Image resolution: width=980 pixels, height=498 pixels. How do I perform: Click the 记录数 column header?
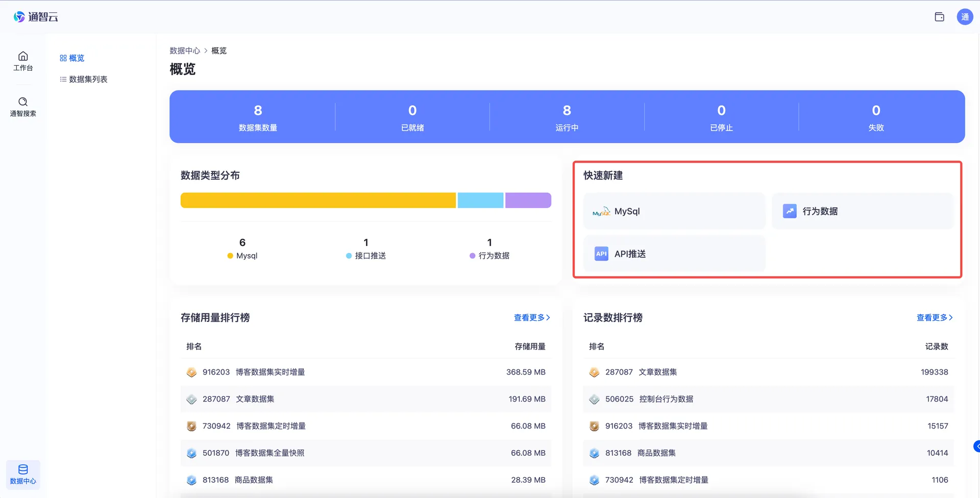(937, 346)
